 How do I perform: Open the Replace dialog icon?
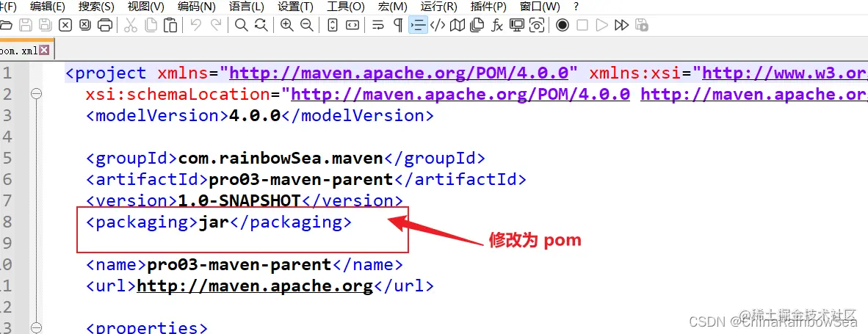pyautogui.click(x=261, y=26)
